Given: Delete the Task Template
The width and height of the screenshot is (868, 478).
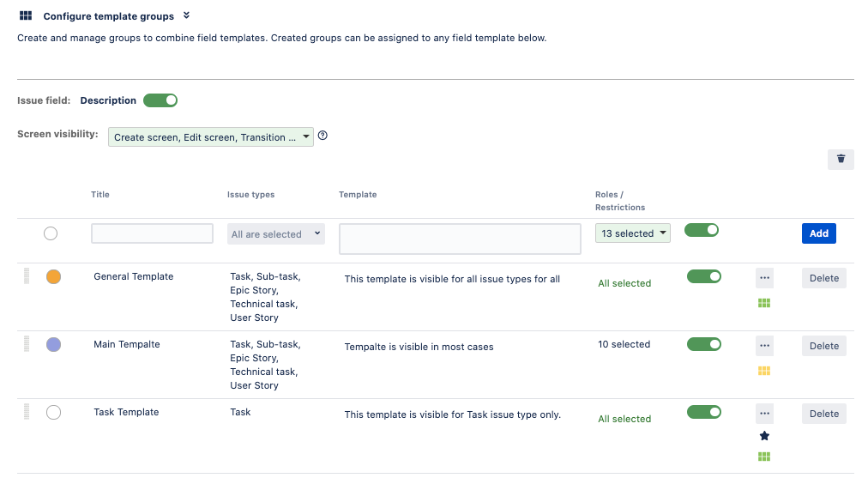Looking at the screenshot, I should click(823, 413).
